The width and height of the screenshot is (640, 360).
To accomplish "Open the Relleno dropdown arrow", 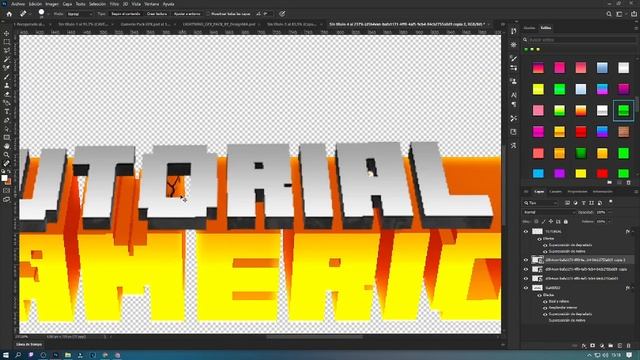I will (610, 222).
